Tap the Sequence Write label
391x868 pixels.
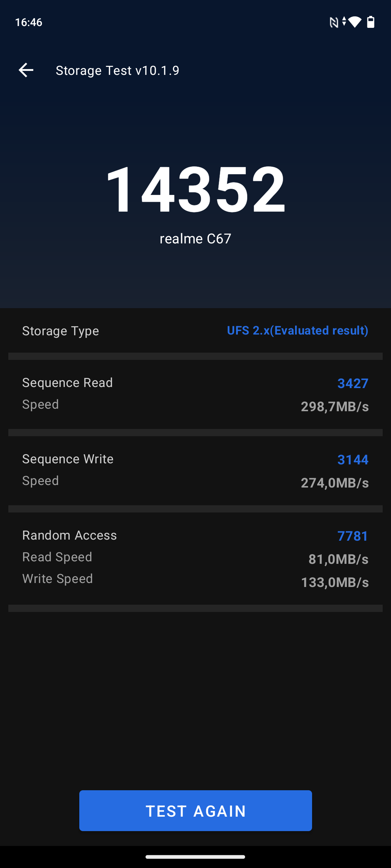tap(68, 459)
